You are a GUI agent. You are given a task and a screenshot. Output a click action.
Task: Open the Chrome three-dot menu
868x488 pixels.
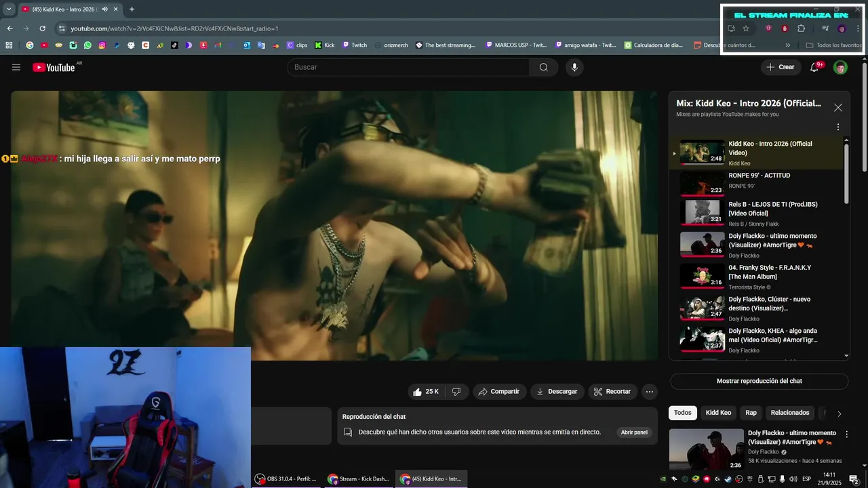858,28
